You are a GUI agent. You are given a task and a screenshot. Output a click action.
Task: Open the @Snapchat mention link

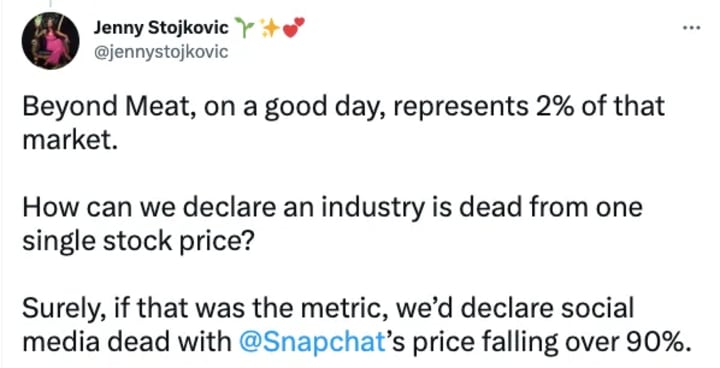(312, 341)
